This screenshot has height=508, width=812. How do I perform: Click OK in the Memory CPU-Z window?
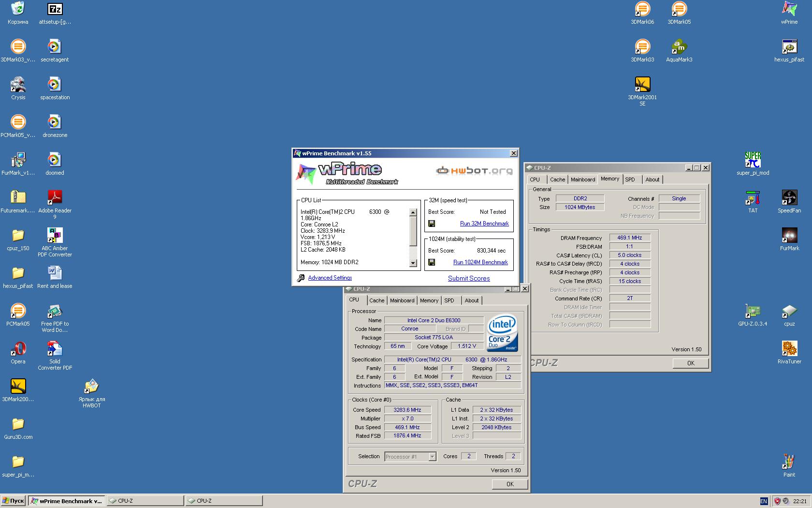pos(691,363)
